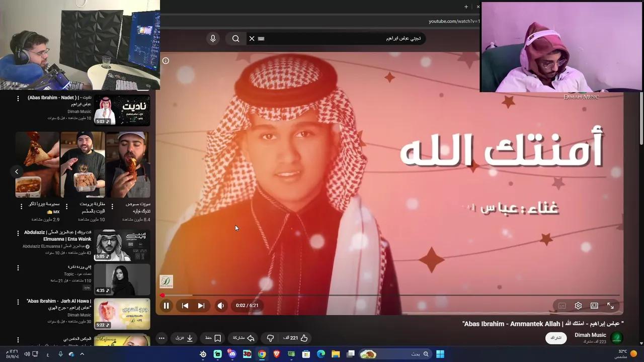Image resolution: width=644 pixels, height=362 pixels.
Task: Open the clock and date in tray
Action: click(13, 354)
